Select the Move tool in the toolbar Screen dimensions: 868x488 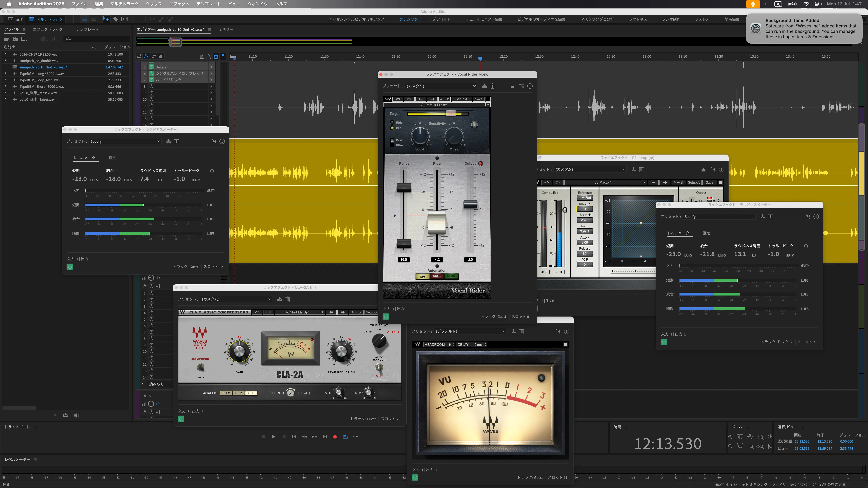(x=106, y=19)
